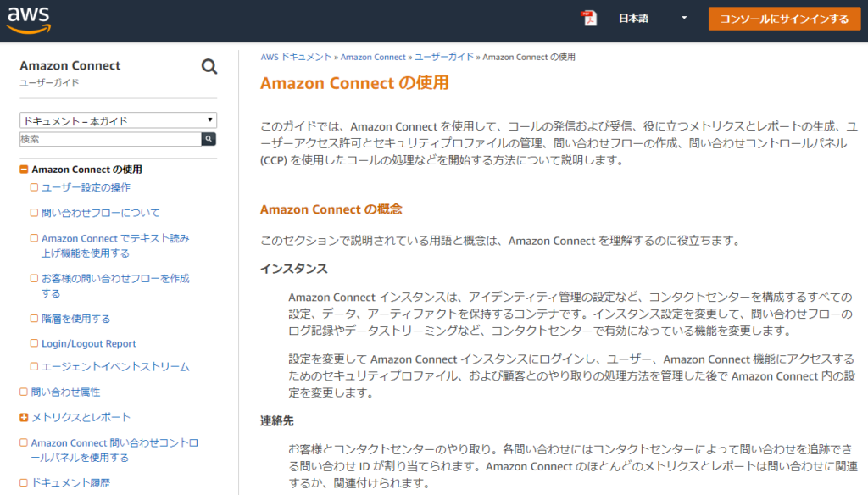
Task: Click the box icon beside エージェントイベントストリーム
Action: [x=34, y=366]
